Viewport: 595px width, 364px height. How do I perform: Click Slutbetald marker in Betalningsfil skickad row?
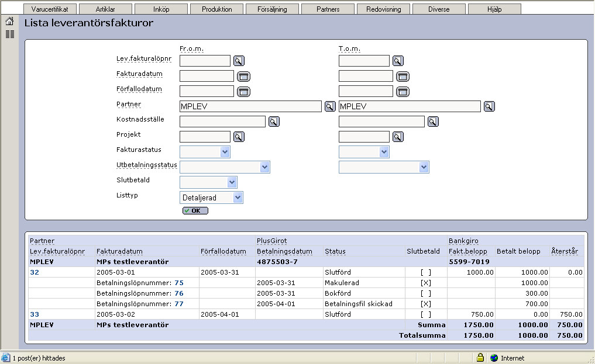pyautogui.click(x=426, y=304)
